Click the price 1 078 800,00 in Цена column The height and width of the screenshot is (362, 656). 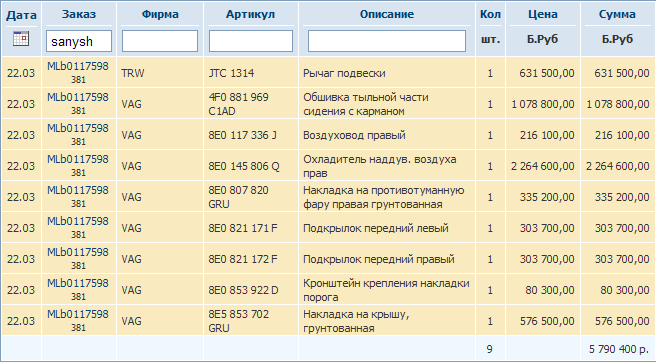point(543,104)
